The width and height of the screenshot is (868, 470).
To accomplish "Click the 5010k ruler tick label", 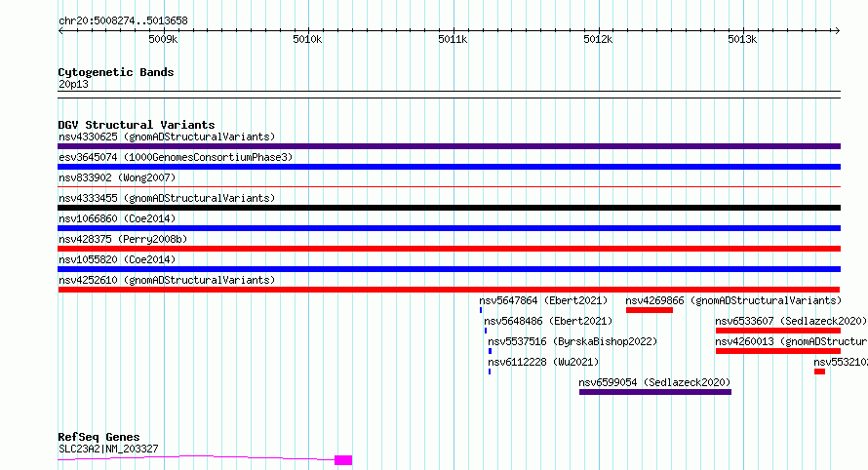I will coord(307,39).
